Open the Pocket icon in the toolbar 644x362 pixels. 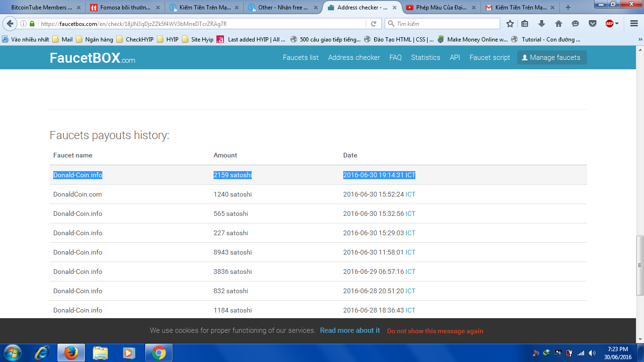coord(593,24)
